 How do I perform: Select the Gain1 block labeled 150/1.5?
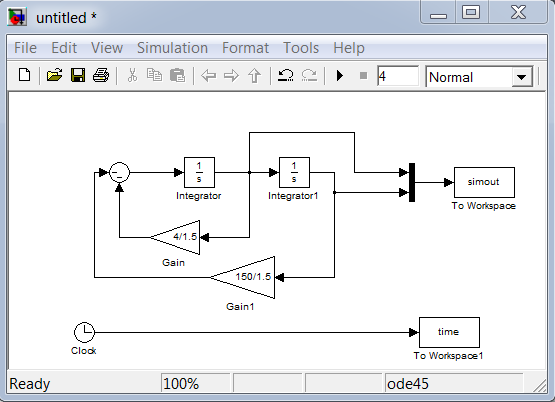coord(242,277)
